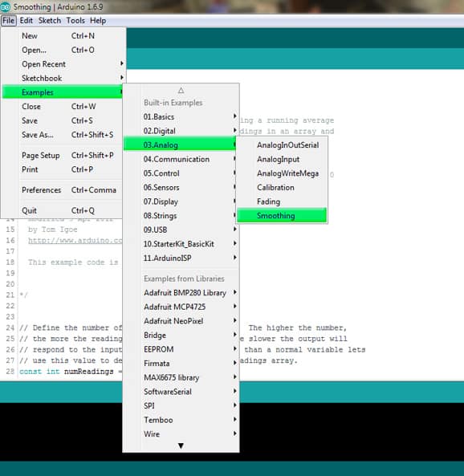
Task: Expand 06.Sensors examples submenu
Action: [181, 188]
